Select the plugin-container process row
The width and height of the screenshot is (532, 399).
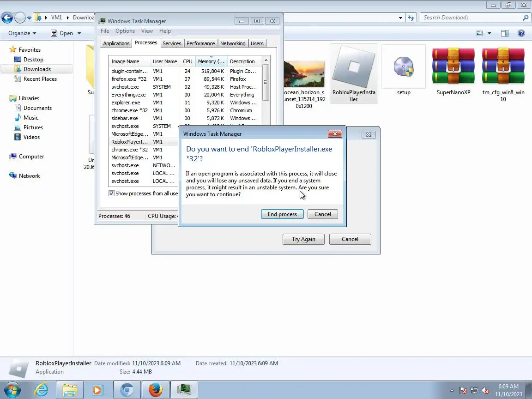185,71
